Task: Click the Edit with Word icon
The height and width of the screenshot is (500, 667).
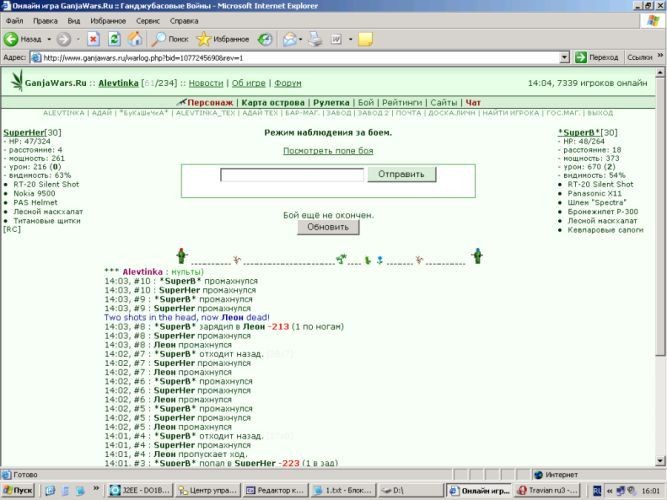Action: click(336, 39)
